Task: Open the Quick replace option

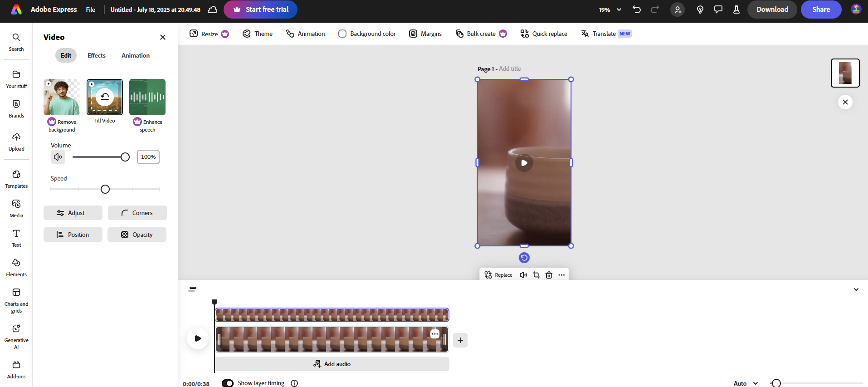Action: (544, 34)
